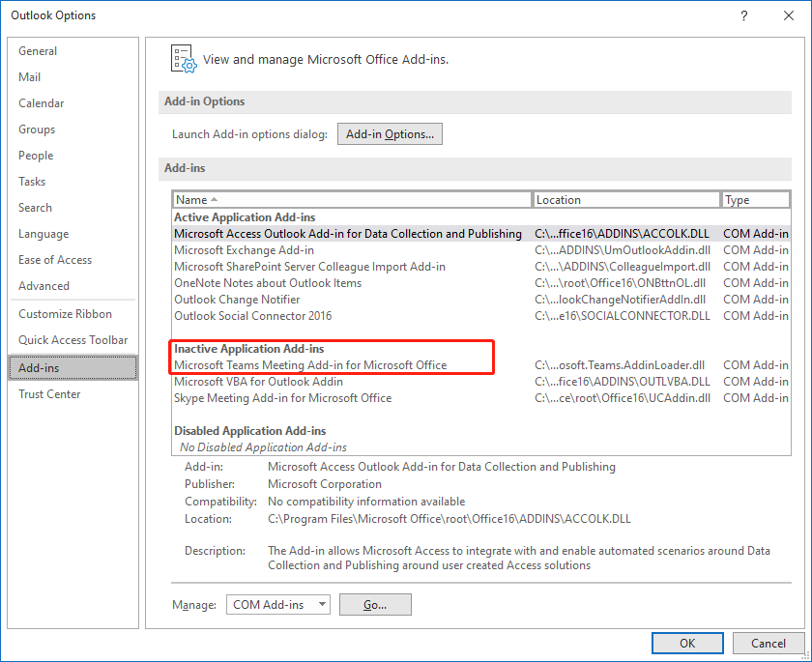Open the Trust Center page

pyautogui.click(x=49, y=393)
